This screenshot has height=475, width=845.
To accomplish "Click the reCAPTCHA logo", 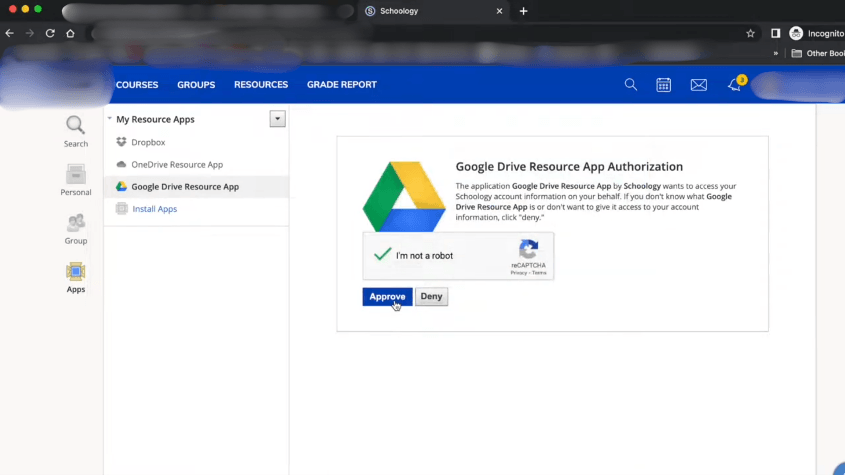I will click(x=528, y=249).
